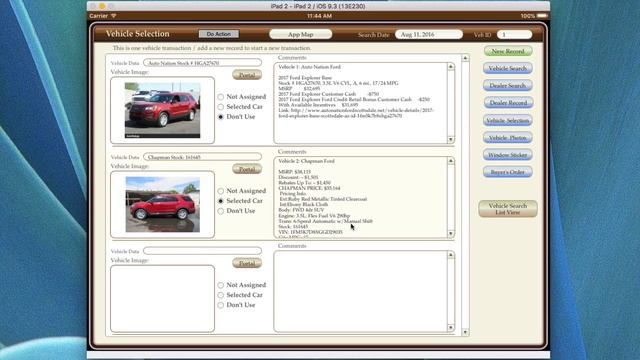
Task: Select Don't Use for third vehicle
Action: click(221, 305)
